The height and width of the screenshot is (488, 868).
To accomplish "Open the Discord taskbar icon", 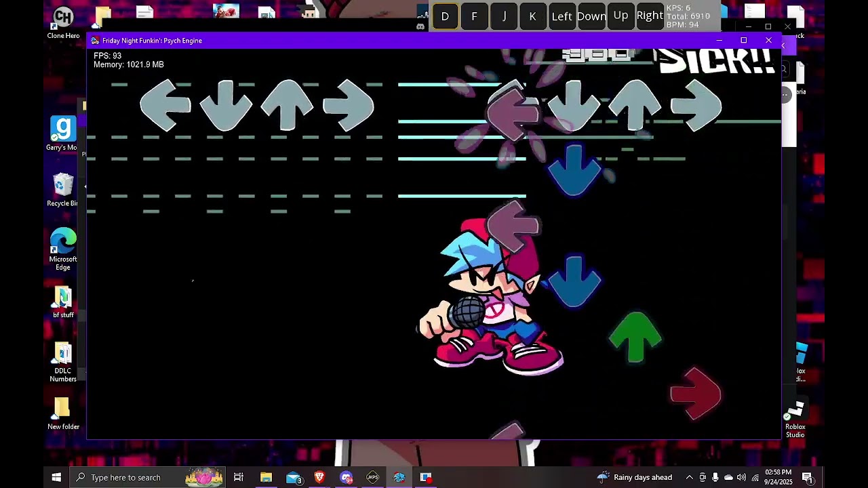I will [347, 477].
